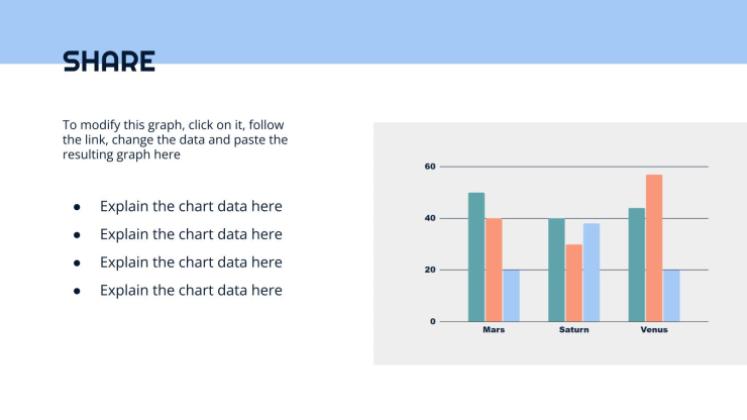Click the fourth 'Explain the chart data here' bullet
The height and width of the screenshot is (420, 747).
click(191, 290)
